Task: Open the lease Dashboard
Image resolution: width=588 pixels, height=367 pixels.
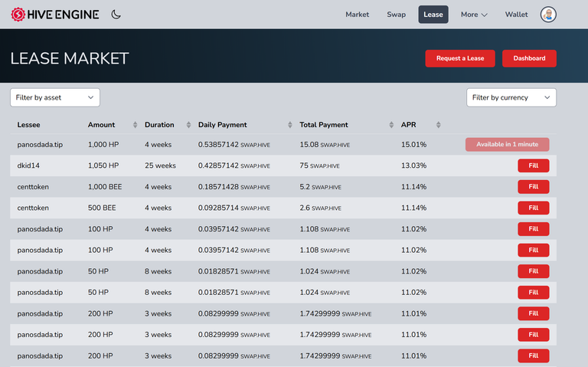Action: point(529,58)
